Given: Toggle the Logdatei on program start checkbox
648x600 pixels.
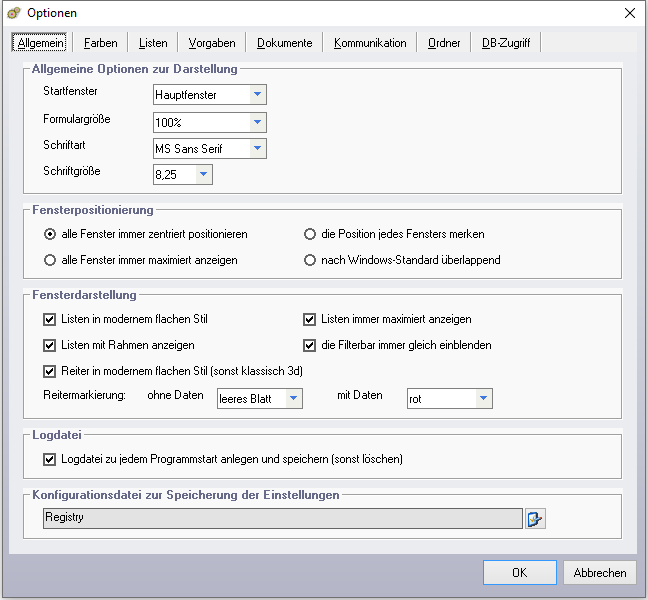Looking at the screenshot, I should 50,460.
